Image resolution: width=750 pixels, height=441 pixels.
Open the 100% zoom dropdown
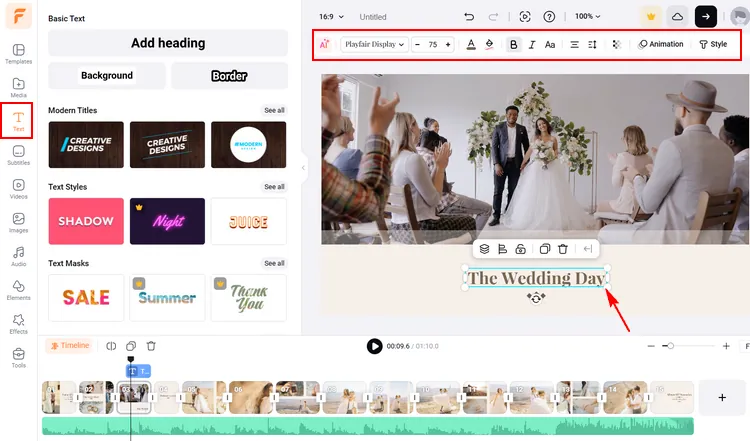(587, 16)
